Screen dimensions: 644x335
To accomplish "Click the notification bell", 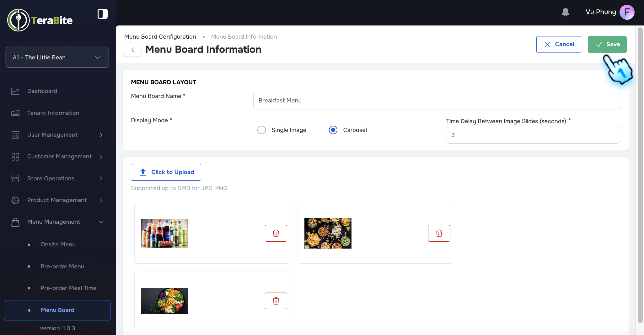I will click(x=566, y=12).
